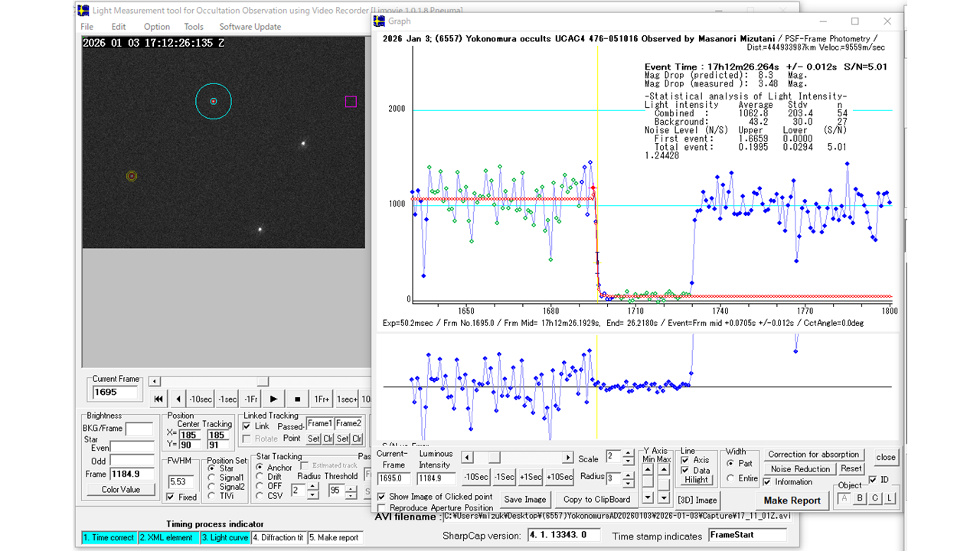Toggle the Link checkbox in Linked Tracking
The width and height of the screenshot is (980, 551).
coord(247,425)
